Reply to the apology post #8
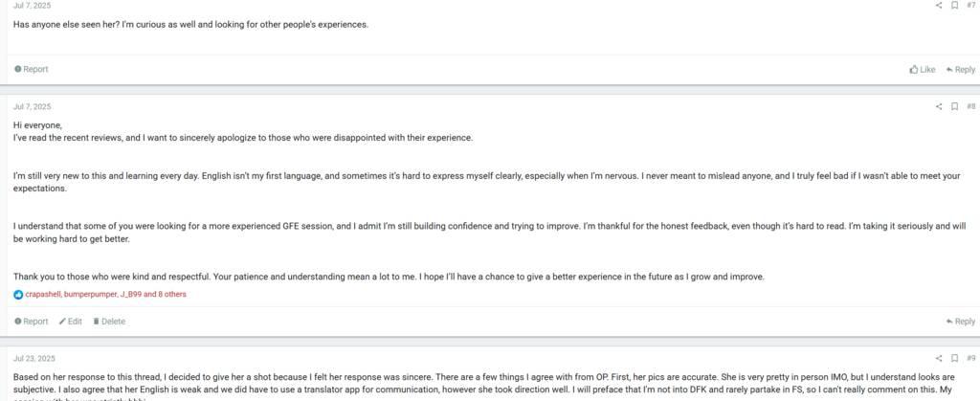This screenshot has width=980, height=401. tap(960, 322)
